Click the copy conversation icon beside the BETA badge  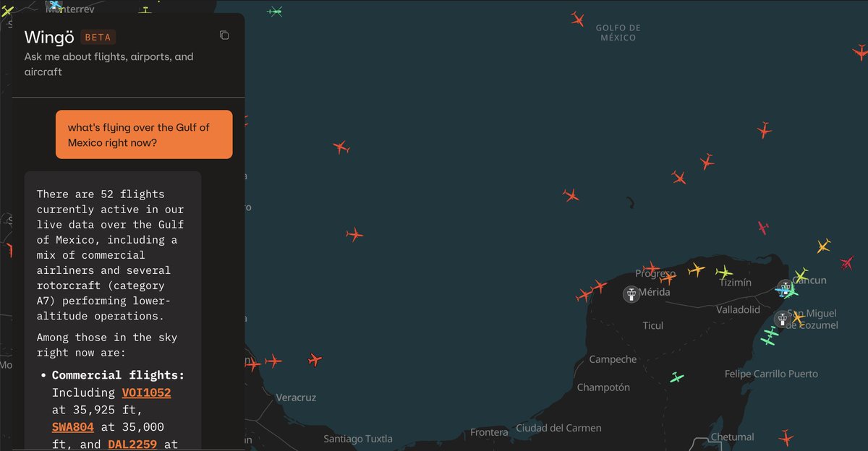point(224,35)
